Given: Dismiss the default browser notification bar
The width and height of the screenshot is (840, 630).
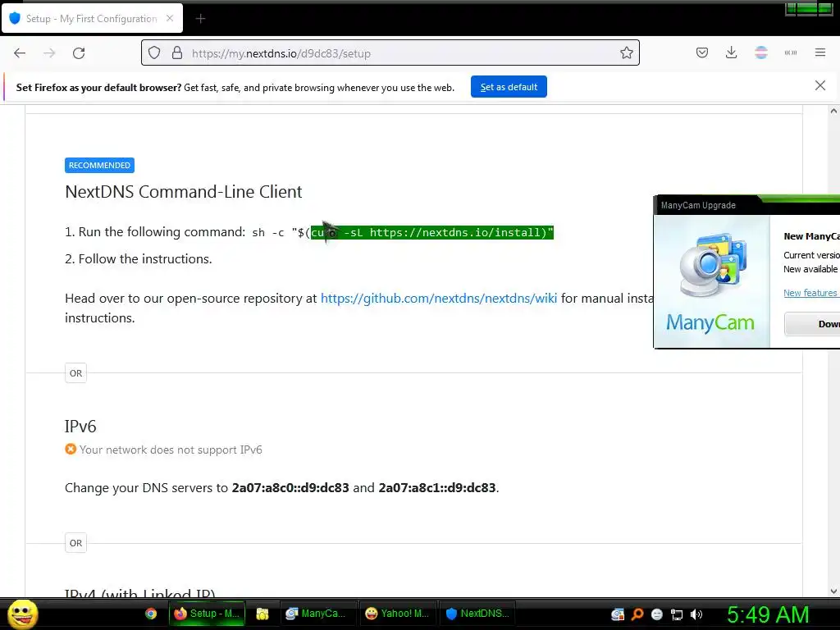Looking at the screenshot, I should [x=820, y=85].
